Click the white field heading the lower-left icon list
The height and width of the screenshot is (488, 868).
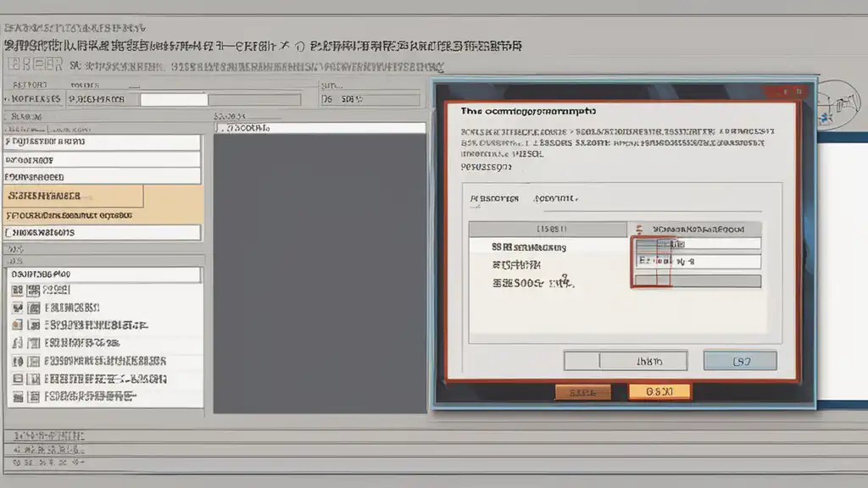(104, 274)
